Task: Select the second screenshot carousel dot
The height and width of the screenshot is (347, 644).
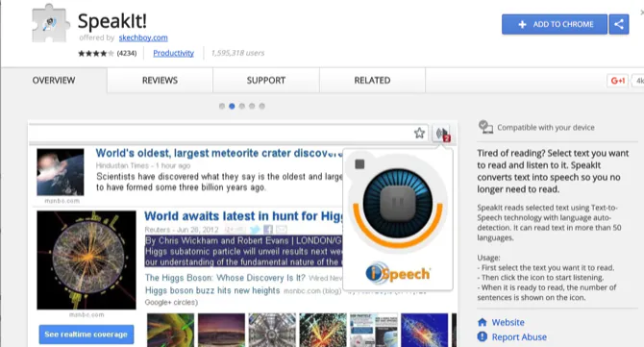Action: tap(232, 107)
